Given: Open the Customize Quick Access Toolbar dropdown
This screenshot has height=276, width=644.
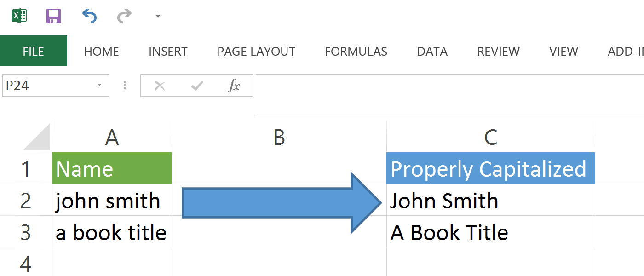Looking at the screenshot, I should [x=158, y=16].
